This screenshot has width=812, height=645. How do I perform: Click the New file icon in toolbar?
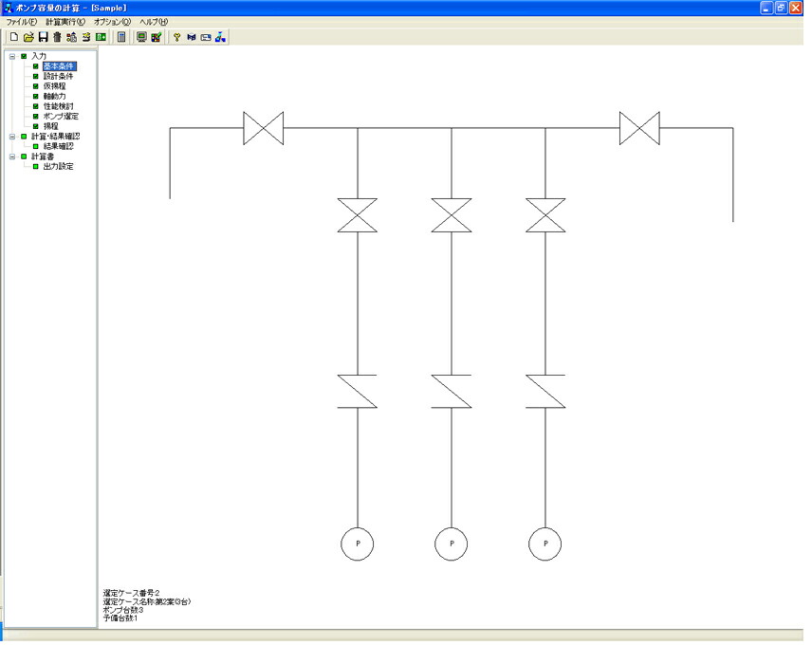pos(14,37)
